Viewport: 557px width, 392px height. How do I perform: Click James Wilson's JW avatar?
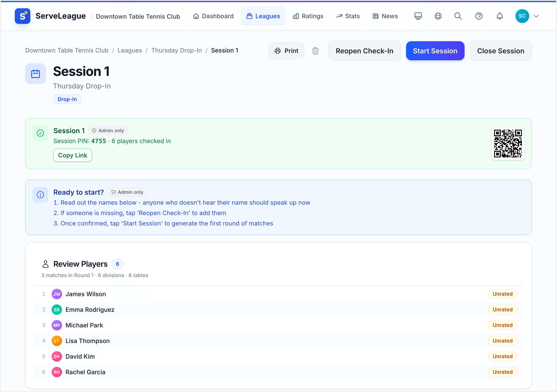57,294
